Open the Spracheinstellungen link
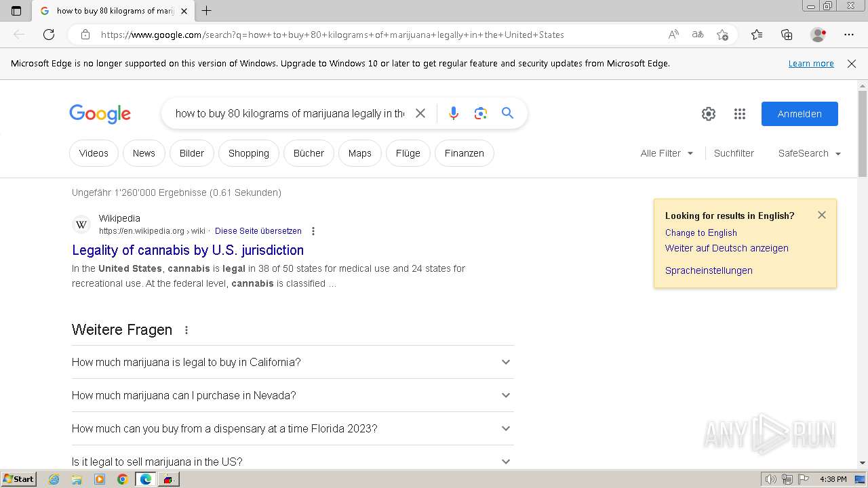 709,270
